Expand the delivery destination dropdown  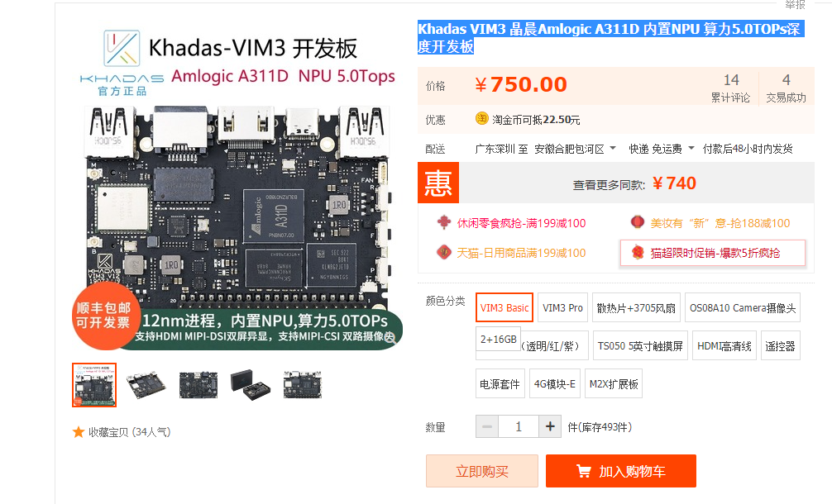pos(613,149)
